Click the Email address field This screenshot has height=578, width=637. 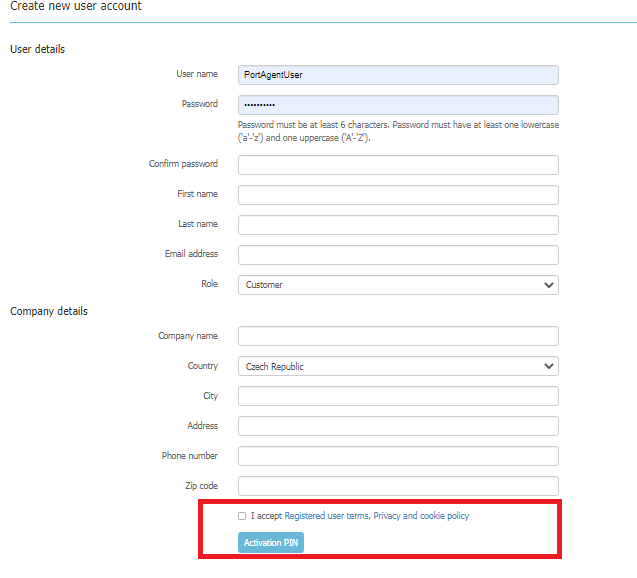(x=398, y=255)
